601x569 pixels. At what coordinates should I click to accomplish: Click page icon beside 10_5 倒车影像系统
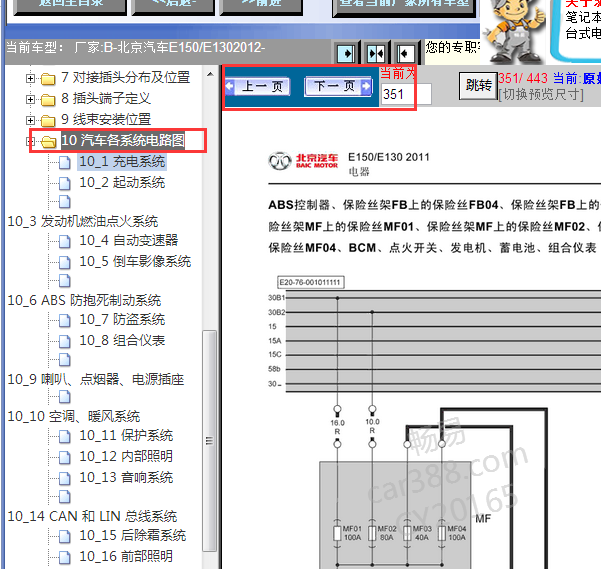pos(65,262)
